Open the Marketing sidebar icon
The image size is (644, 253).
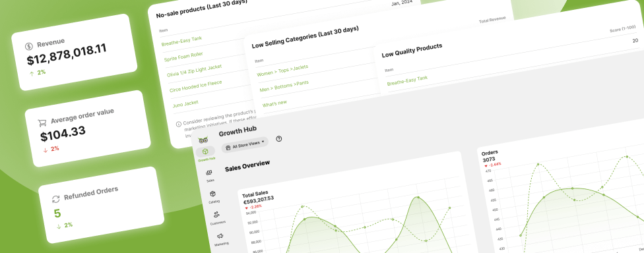point(221,239)
